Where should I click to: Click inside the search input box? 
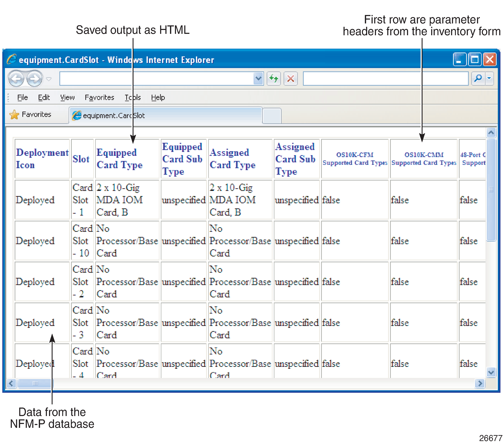(x=385, y=78)
